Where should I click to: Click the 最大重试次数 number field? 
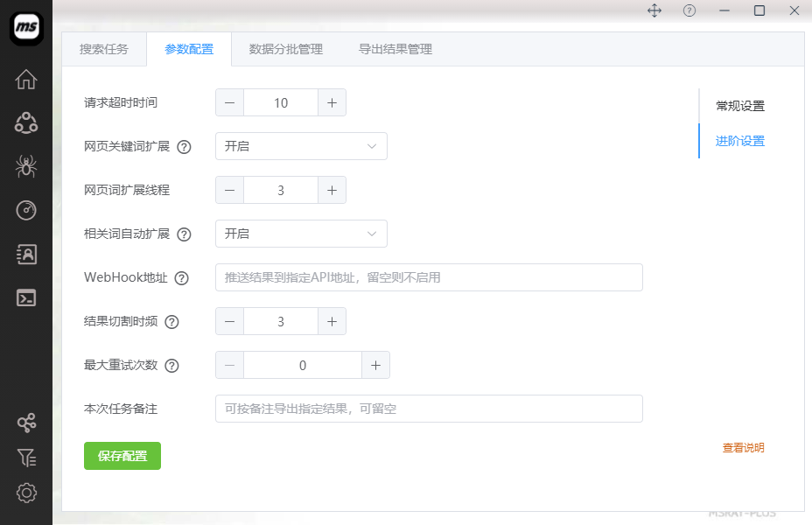point(303,365)
